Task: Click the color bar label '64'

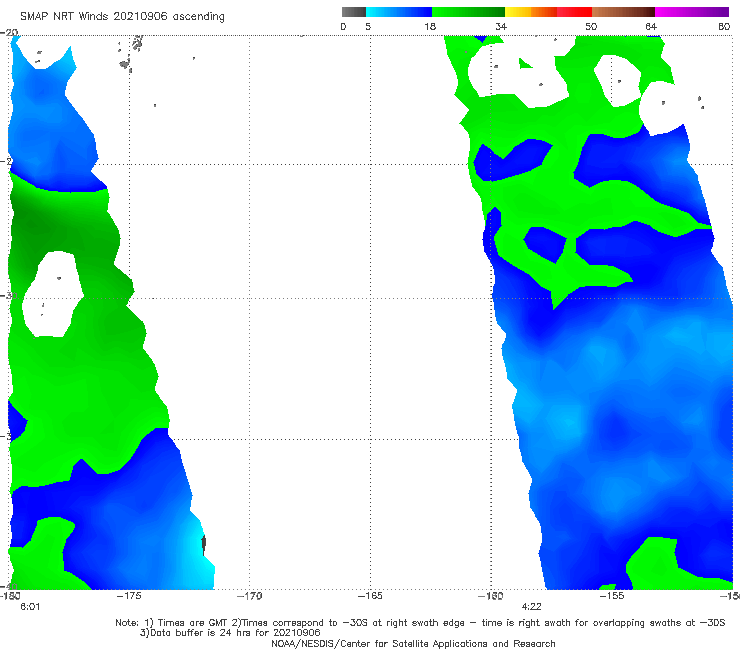Action: tap(651, 26)
